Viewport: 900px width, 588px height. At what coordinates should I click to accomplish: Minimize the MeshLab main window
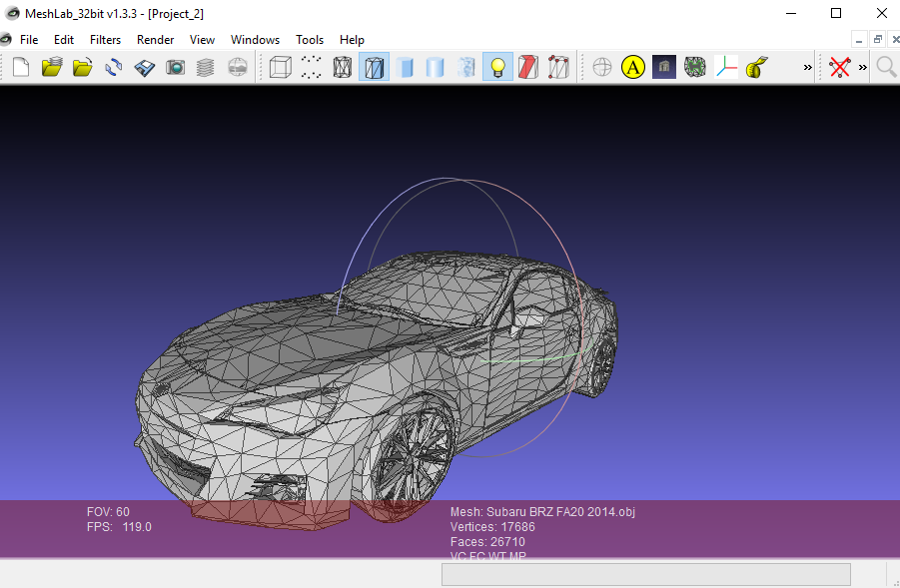791,13
